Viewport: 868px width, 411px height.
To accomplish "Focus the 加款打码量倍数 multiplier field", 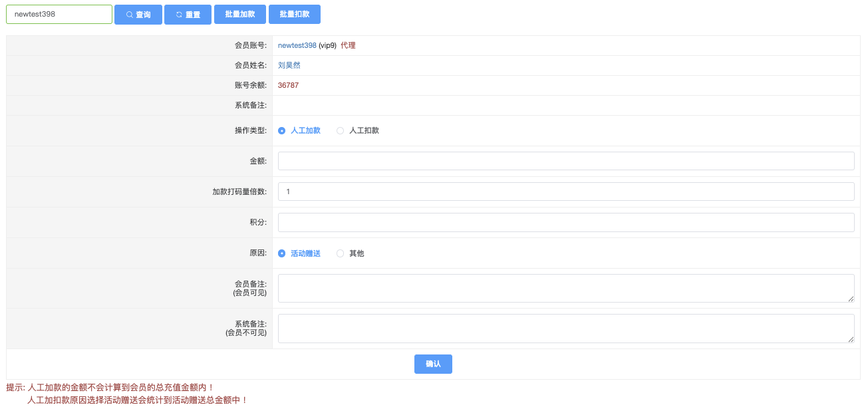I will point(565,192).
